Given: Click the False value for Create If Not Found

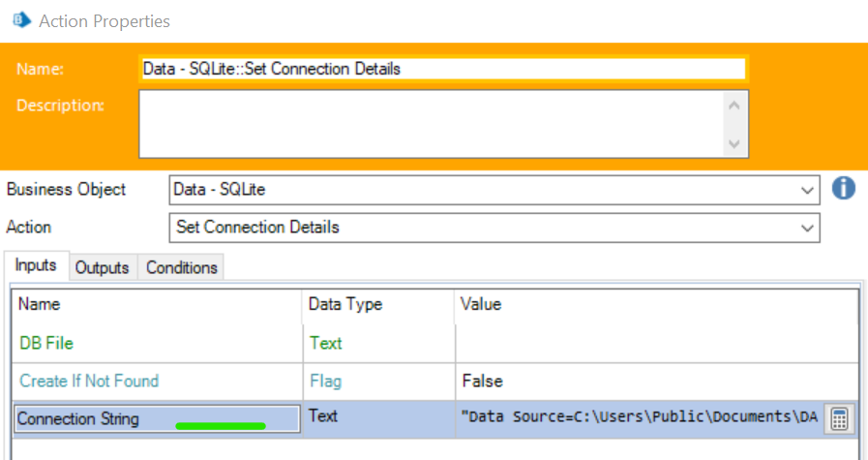Looking at the screenshot, I should [657, 382].
